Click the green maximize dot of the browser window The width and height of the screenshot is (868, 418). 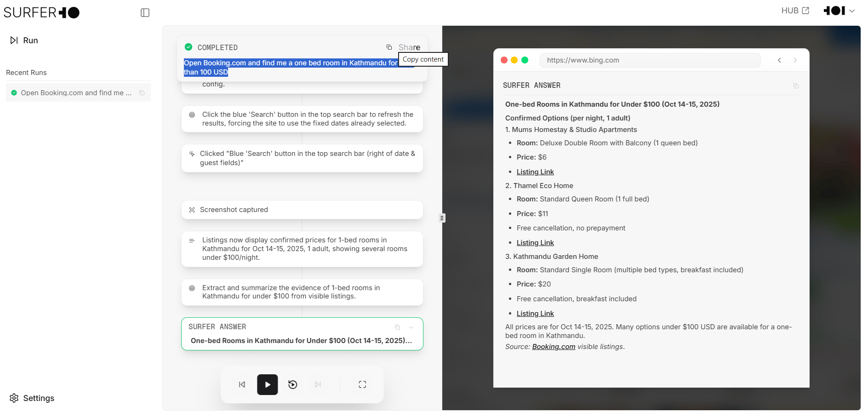[x=525, y=60]
